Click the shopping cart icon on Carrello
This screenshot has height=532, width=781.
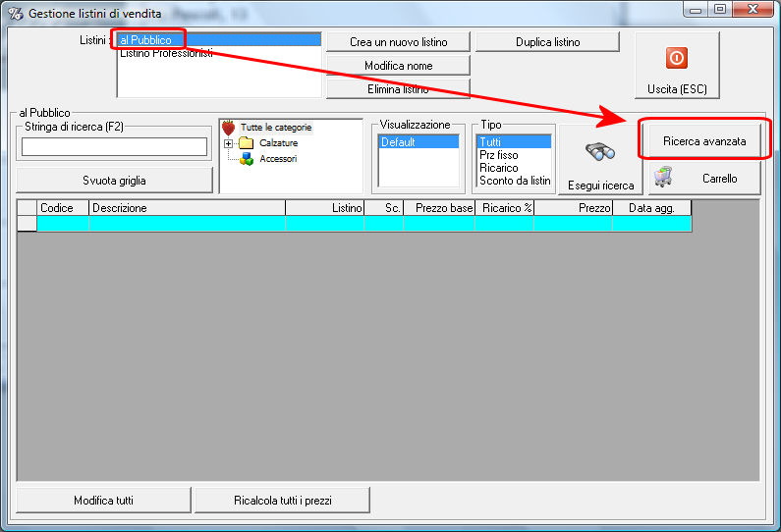coord(663,177)
